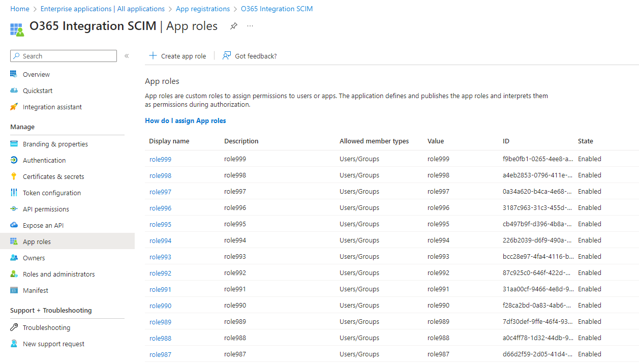Click the Quickstart cloud icon
The width and height of the screenshot is (639, 364).
pos(14,90)
